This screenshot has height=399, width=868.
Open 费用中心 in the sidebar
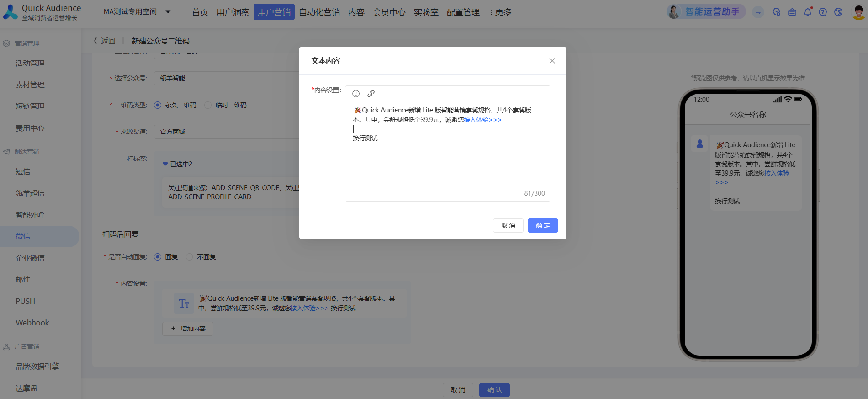(x=30, y=128)
